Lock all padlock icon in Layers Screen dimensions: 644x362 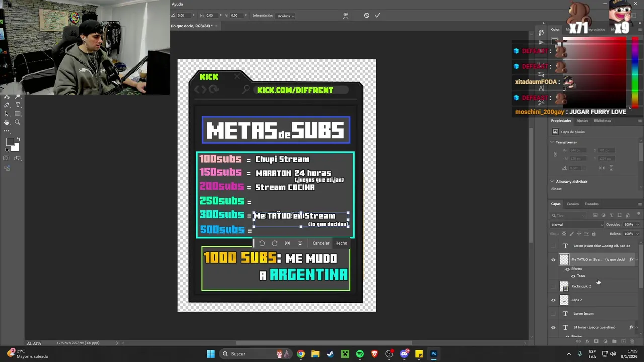pos(594,234)
